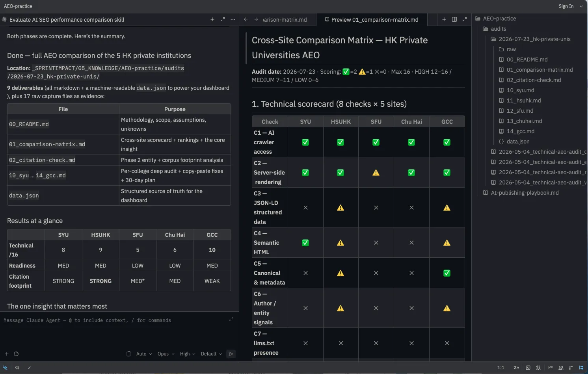The image size is (588, 374).
Task: Toggle the agent panel sparkle icon
Action: tap(5, 368)
